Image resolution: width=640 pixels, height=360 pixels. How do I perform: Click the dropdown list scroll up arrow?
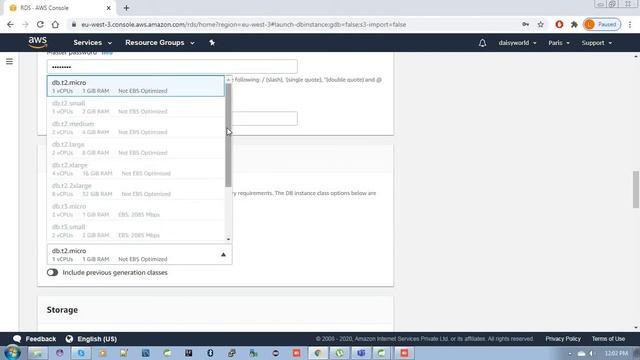pos(228,80)
